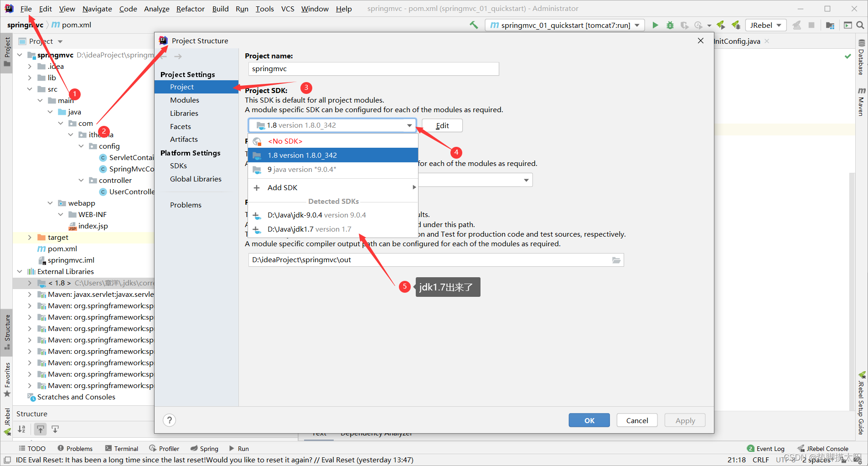Open the JRebel dropdown in toolbar
This screenshot has width=868, height=466.
766,25
